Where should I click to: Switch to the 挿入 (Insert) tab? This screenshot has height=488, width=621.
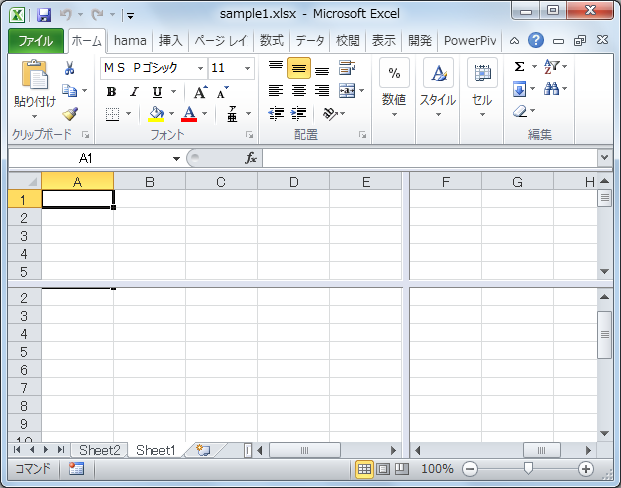(170, 40)
